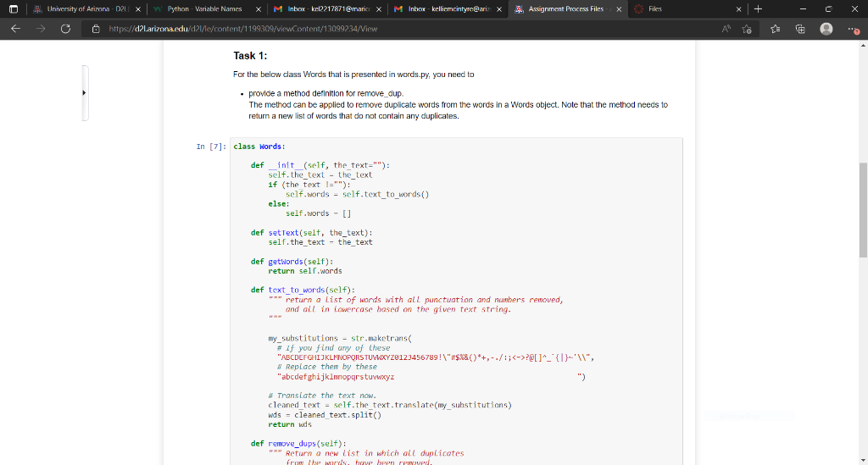Select the Assignment Process Files tab
Screen dimensions: 868x465
pyautogui.click(x=569, y=8)
